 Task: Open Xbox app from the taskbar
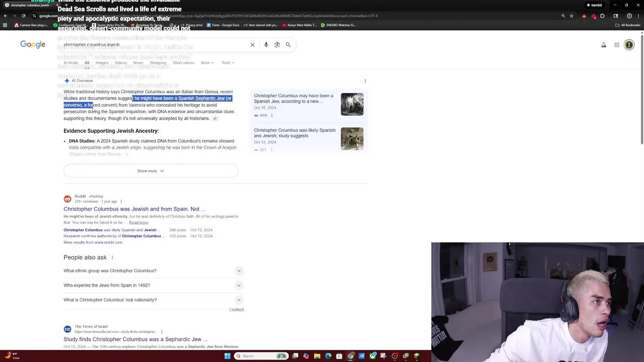tap(373, 356)
